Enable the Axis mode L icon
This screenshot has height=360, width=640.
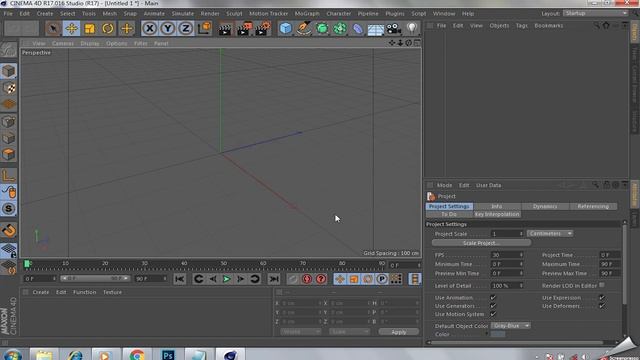click(x=9, y=176)
